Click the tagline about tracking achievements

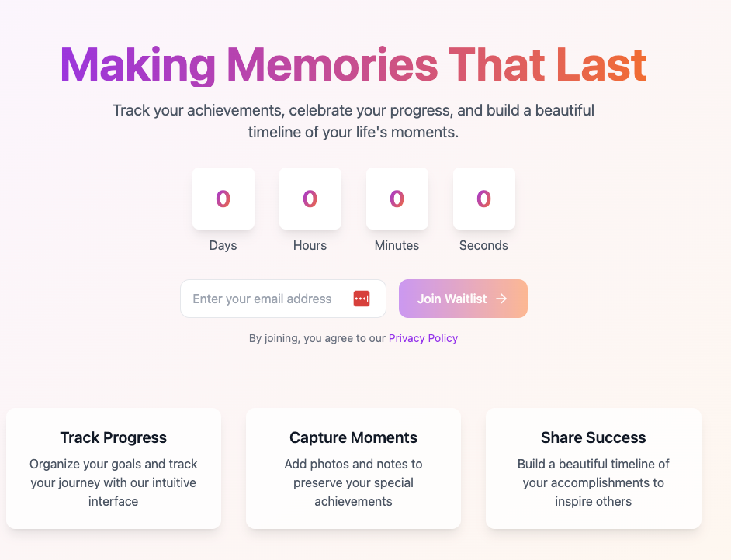pos(353,121)
